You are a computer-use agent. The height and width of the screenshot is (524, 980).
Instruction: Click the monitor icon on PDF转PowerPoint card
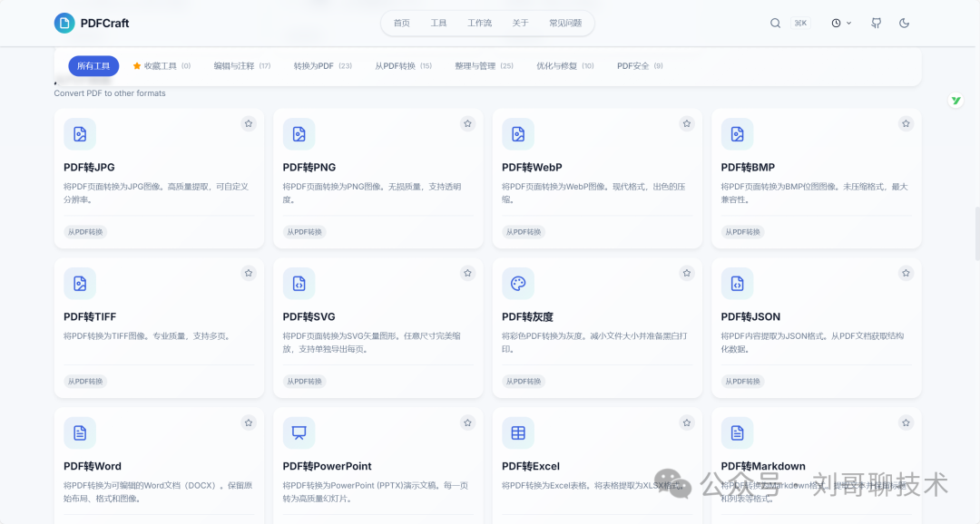pos(299,432)
